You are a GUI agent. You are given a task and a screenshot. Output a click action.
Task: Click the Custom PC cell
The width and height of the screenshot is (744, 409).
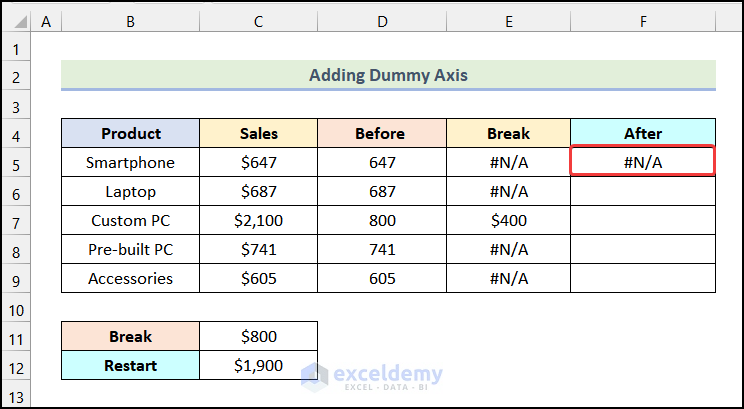pyautogui.click(x=130, y=220)
